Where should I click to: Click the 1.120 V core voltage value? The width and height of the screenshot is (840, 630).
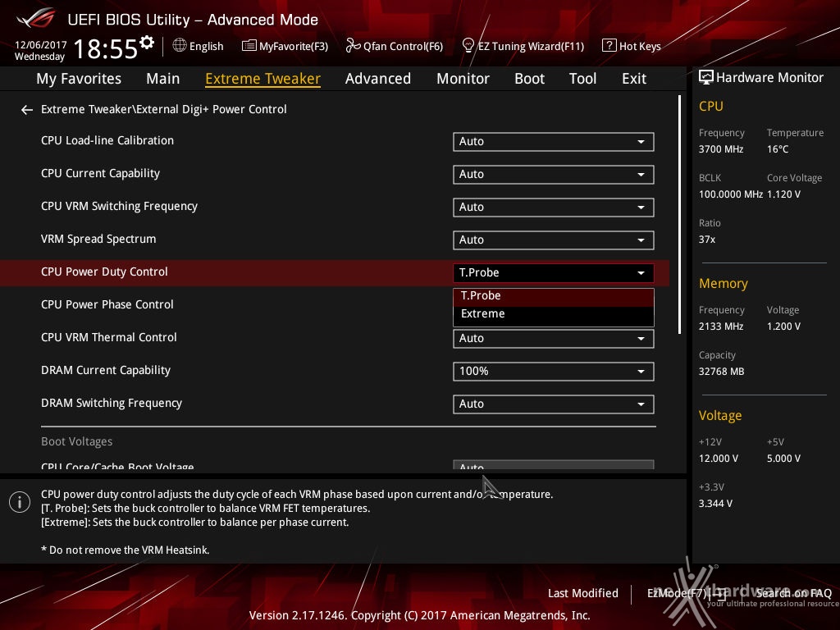coord(783,194)
